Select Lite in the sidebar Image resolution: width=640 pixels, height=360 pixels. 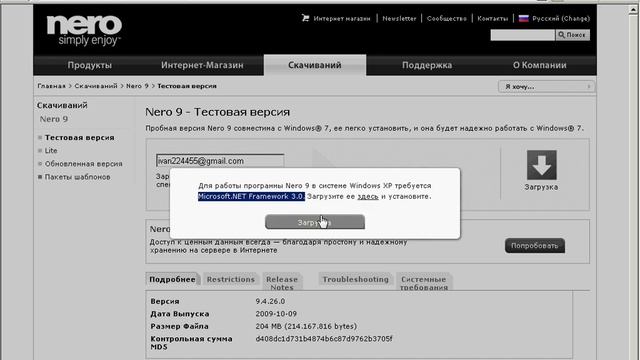[51, 151]
